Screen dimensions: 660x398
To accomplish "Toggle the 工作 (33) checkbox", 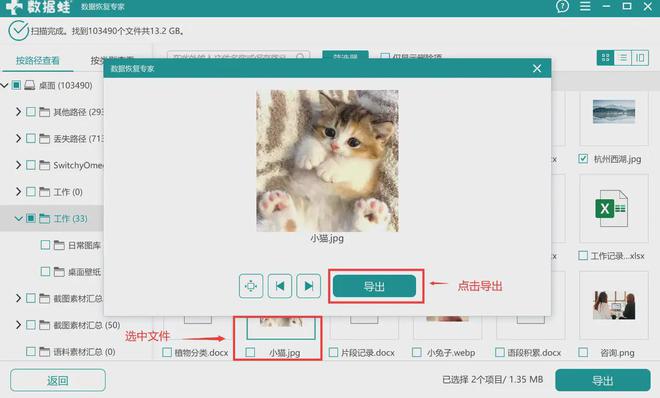I will (31, 218).
